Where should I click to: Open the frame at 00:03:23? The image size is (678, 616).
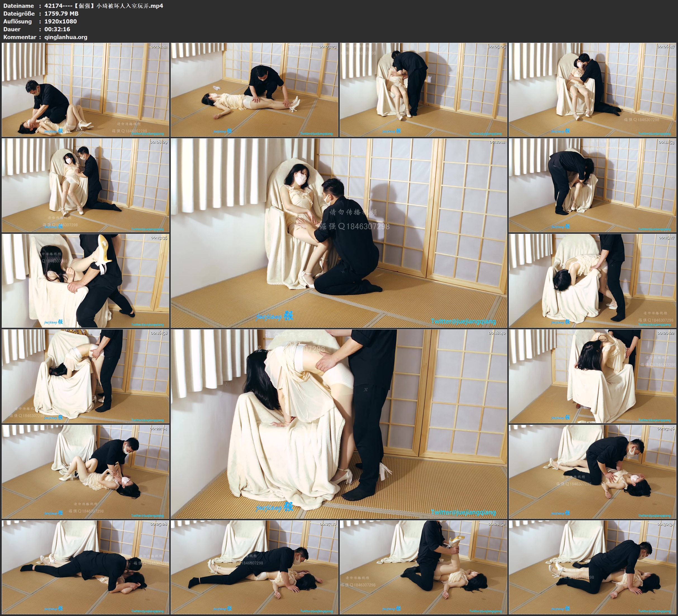[x=254, y=90]
